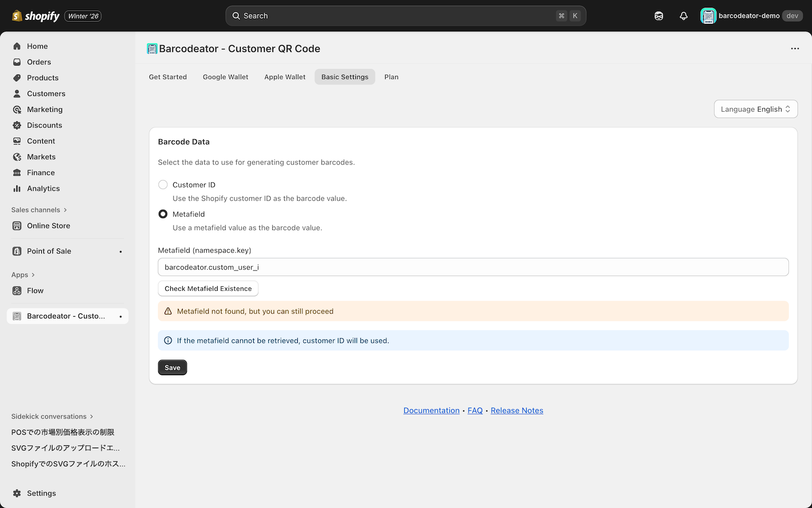Open the three-dot app menu
The width and height of the screenshot is (812, 508).
coord(795,49)
